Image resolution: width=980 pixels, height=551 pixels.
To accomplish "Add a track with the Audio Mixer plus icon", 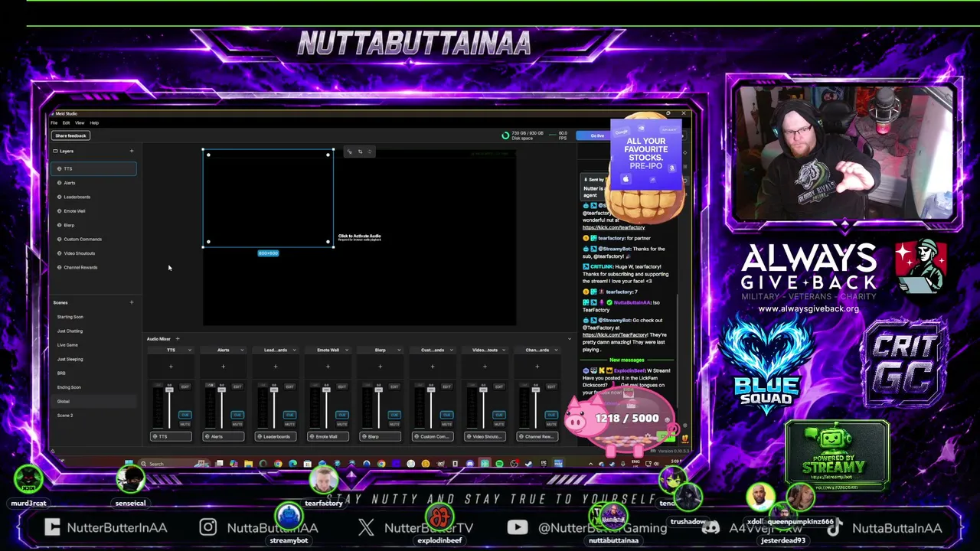I will [177, 338].
